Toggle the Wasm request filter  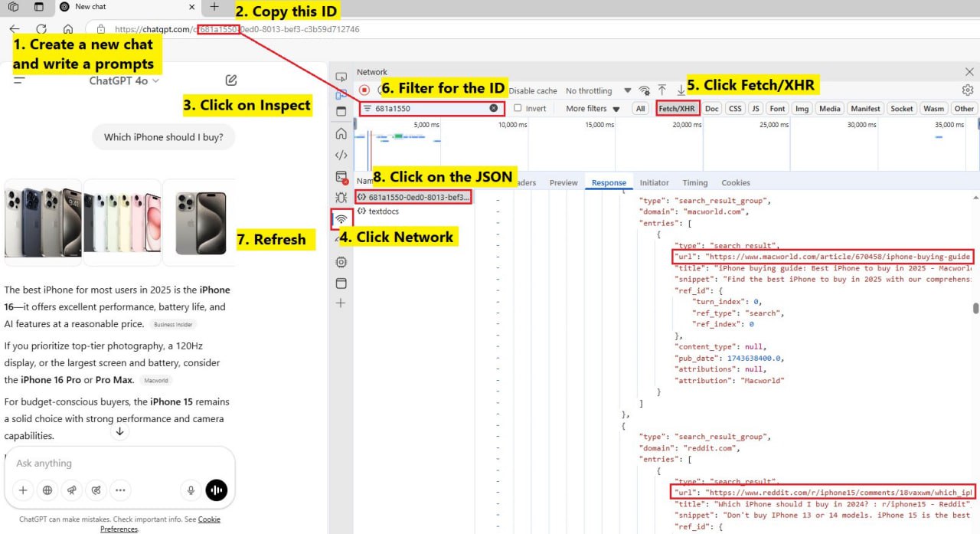point(934,109)
